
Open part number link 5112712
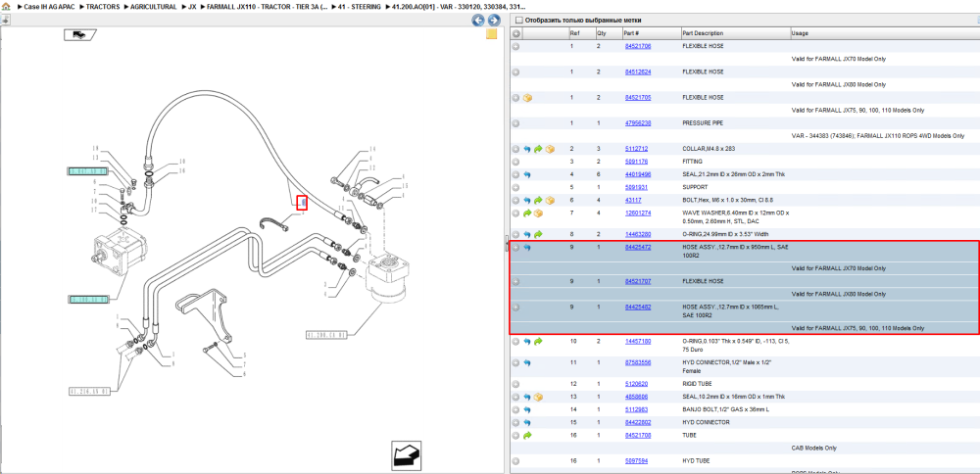636,149
